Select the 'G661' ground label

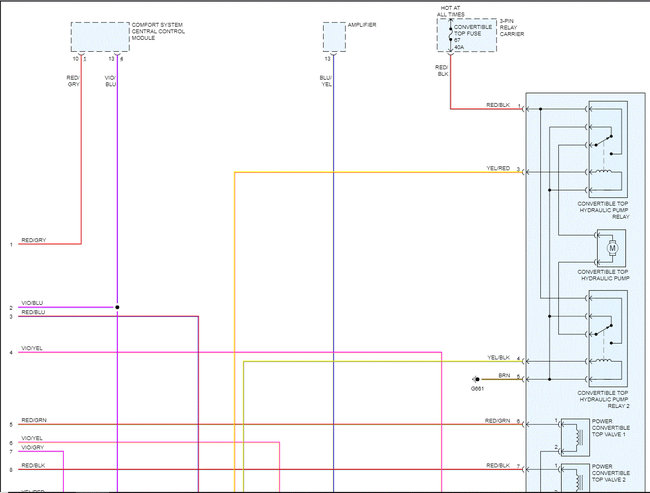477,389
